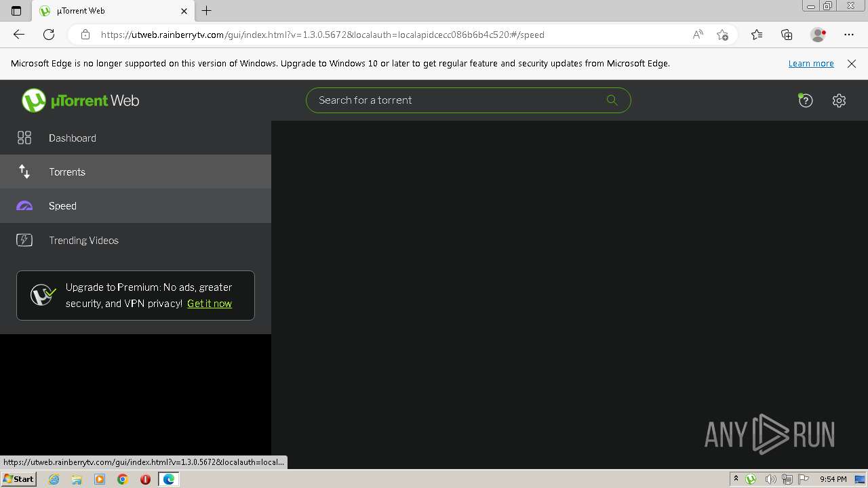This screenshot has height=488, width=868.
Task: Open the volume speaker tray icon
Action: [x=770, y=479]
